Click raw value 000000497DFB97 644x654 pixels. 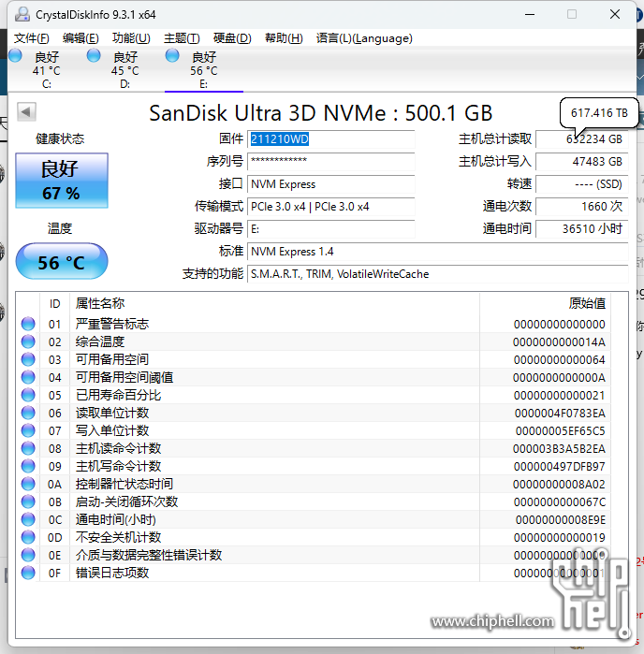pyautogui.click(x=559, y=467)
